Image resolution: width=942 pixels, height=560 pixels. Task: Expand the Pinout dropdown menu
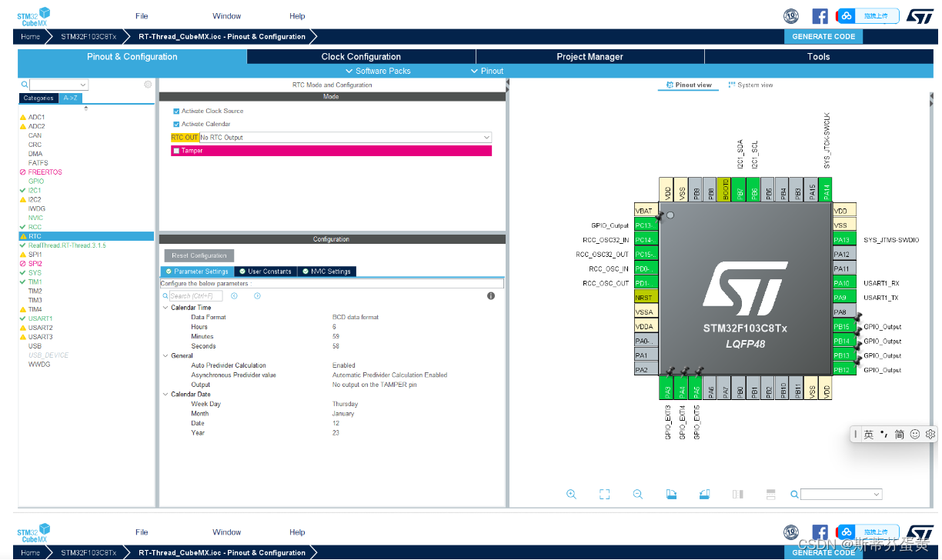(x=487, y=71)
